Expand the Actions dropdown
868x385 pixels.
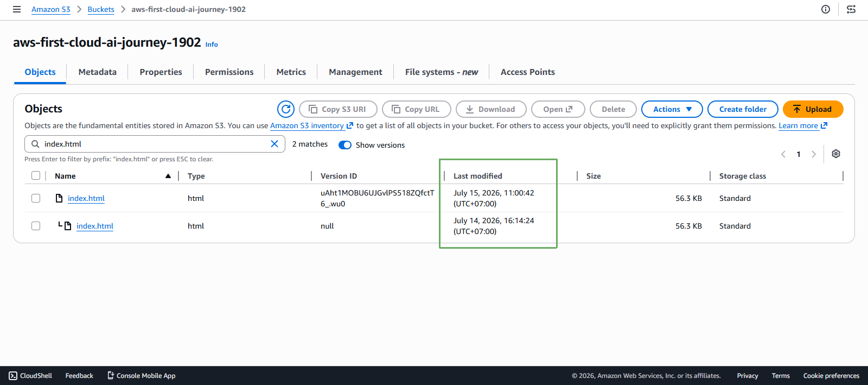tap(672, 109)
